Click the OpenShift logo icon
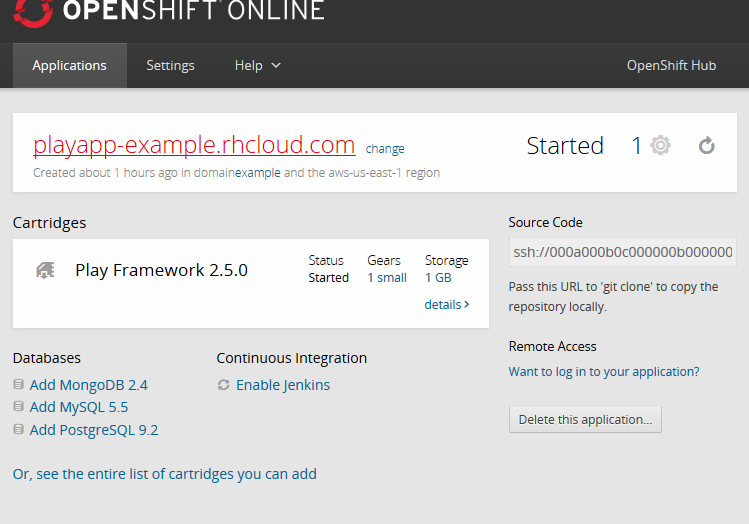Image resolution: width=749 pixels, height=524 pixels. [32, 13]
